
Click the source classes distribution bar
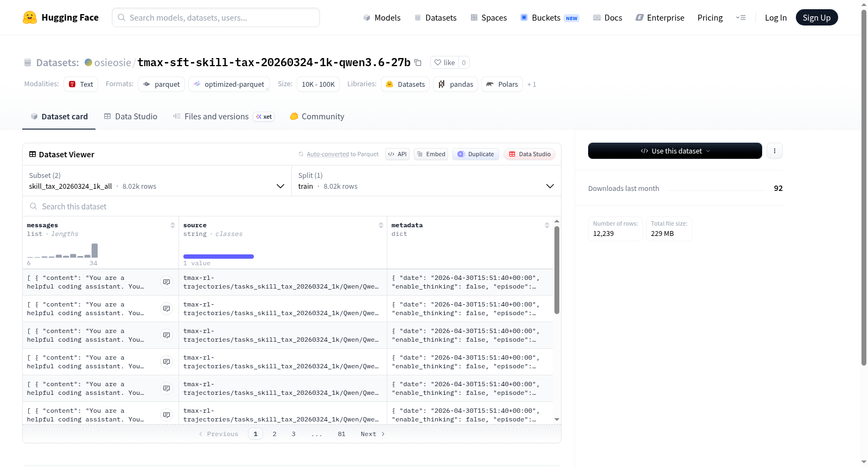(x=219, y=257)
